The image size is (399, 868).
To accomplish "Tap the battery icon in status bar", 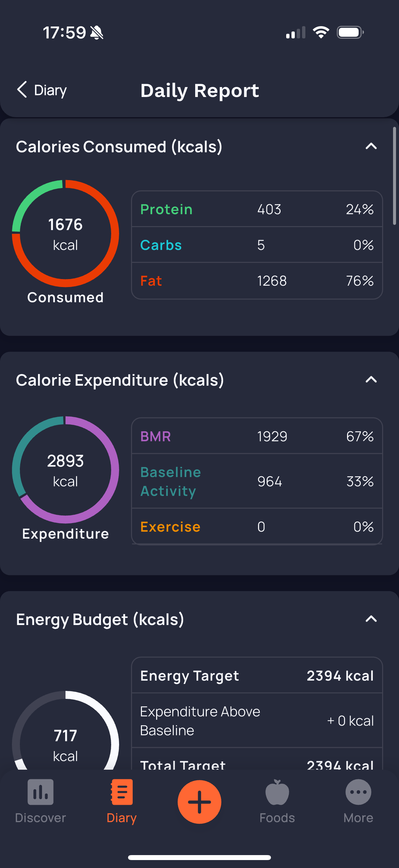I will click(x=350, y=33).
